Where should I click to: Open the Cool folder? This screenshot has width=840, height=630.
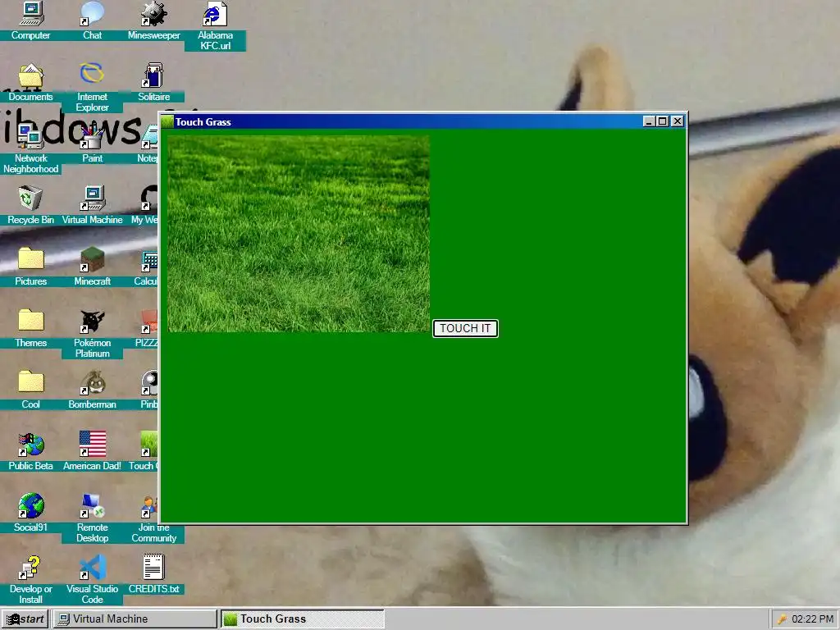30,390
